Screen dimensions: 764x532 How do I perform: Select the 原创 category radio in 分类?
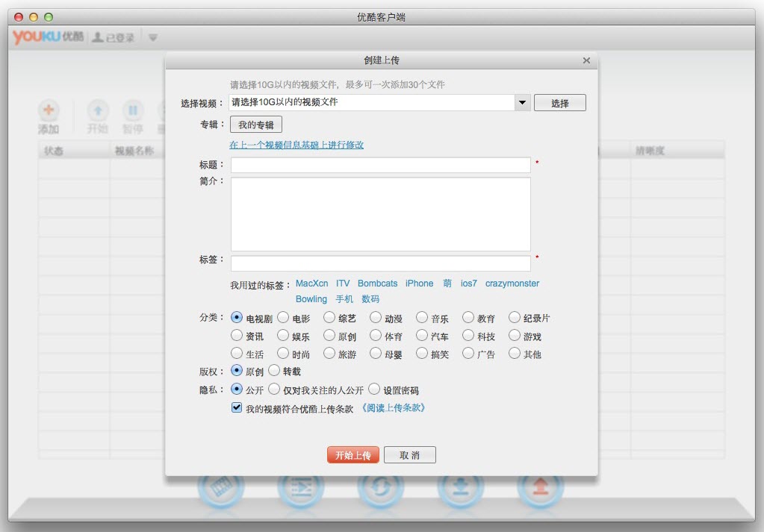coord(329,335)
